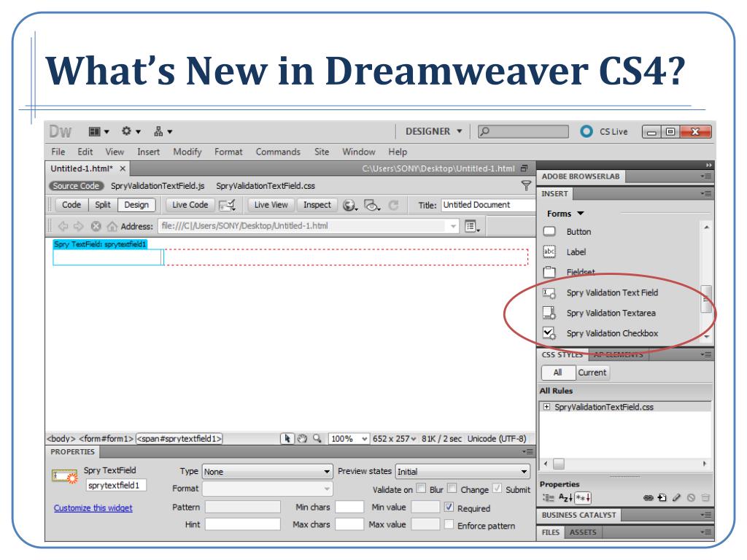Open the window size 652 x 257 dropdown
747x560 pixels.
(394, 438)
